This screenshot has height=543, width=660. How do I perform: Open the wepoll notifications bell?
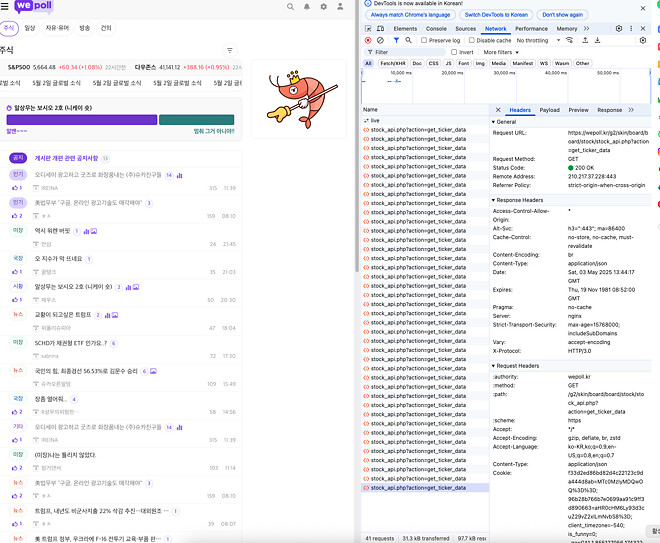point(306,7)
